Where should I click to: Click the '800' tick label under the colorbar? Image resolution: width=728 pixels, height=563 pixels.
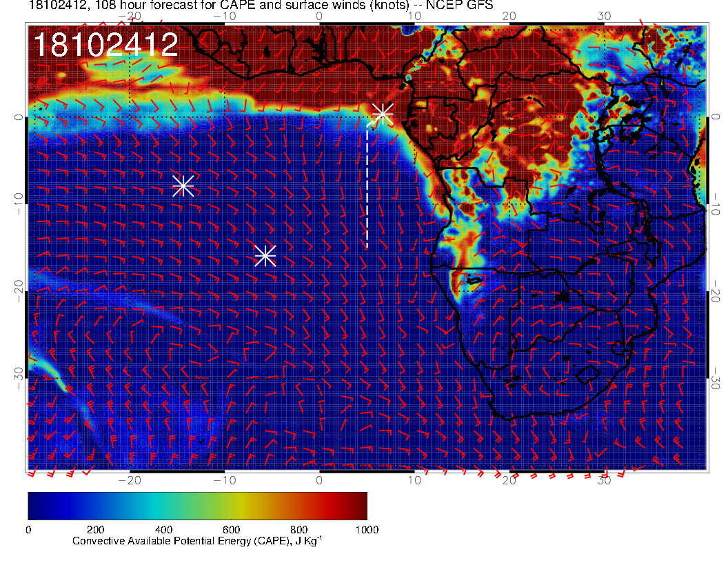pos(299,530)
